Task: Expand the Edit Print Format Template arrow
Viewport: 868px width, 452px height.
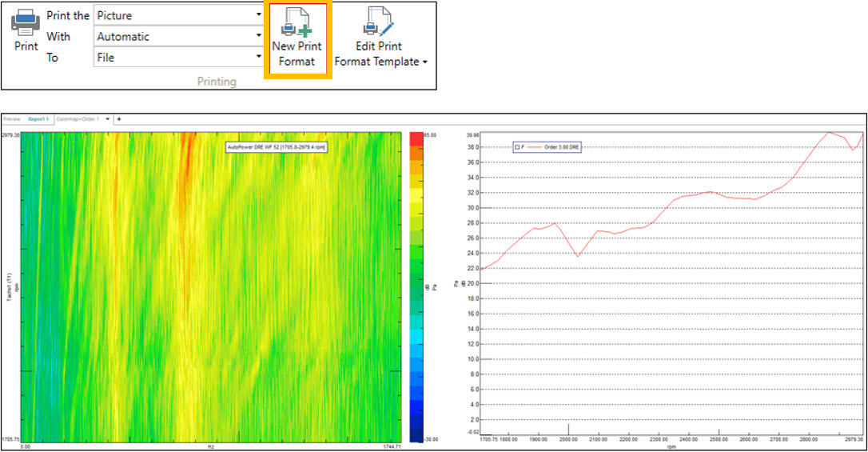Action: [425, 62]
